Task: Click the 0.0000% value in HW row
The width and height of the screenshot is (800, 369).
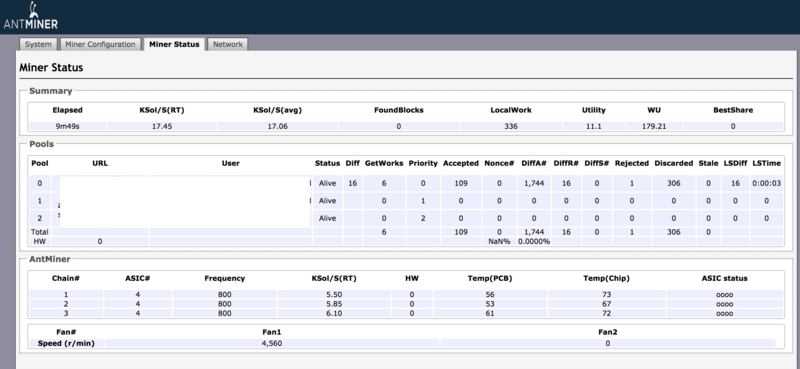Action: pos(534,241)
